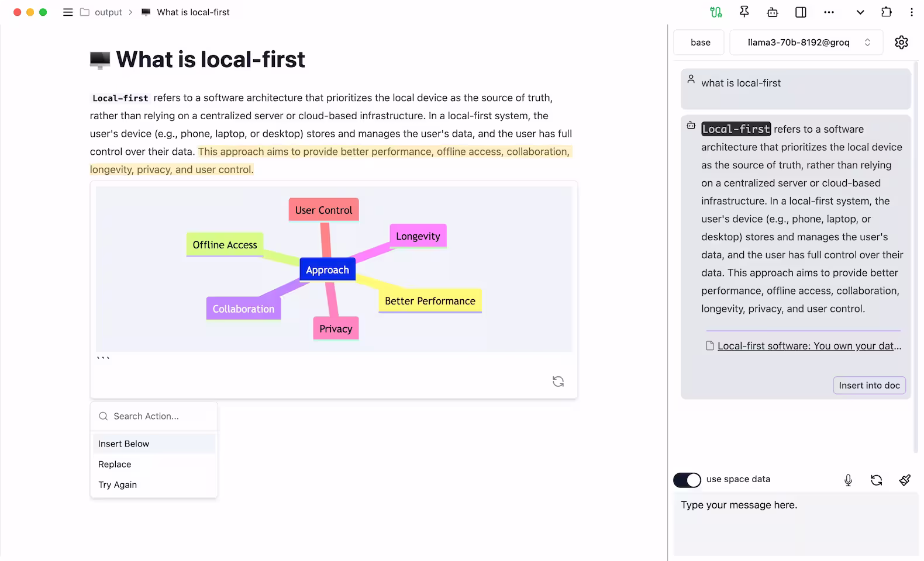Regenerate chat with the refresh icon
The width and height of the screenshot is (924, 561).
[876, 480]
